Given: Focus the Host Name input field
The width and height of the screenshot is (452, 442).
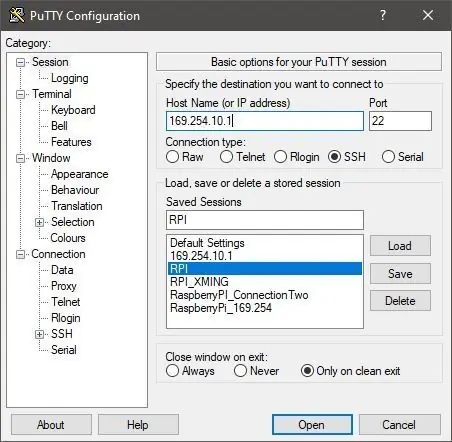Looking at the screenshot, I should (x=265, y=121).
